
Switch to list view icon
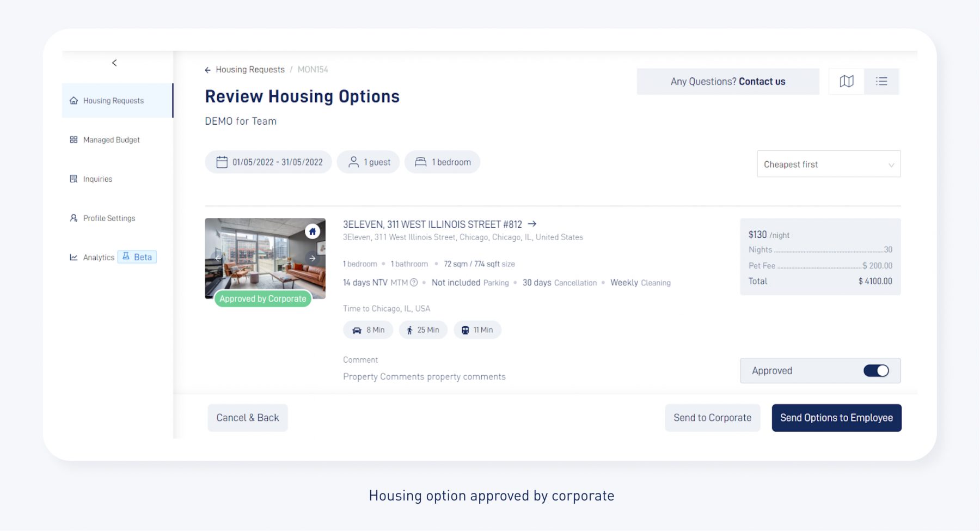[x=881, y=82]
